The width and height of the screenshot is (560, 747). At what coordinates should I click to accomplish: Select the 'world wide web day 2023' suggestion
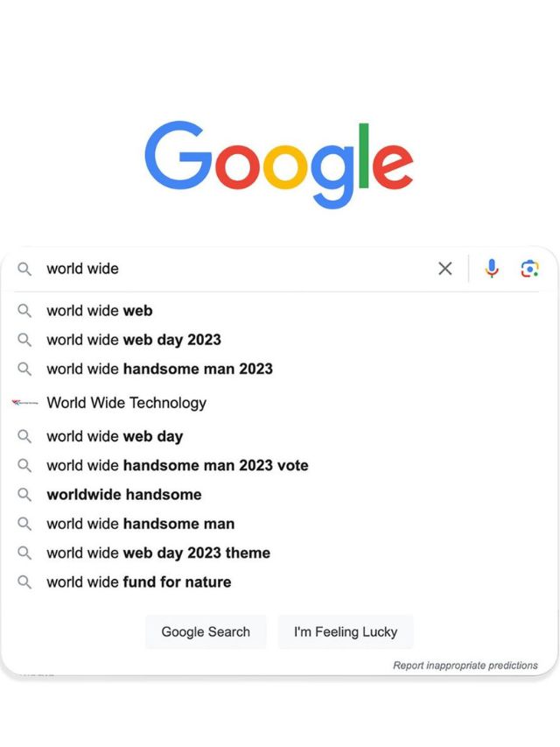133,340
